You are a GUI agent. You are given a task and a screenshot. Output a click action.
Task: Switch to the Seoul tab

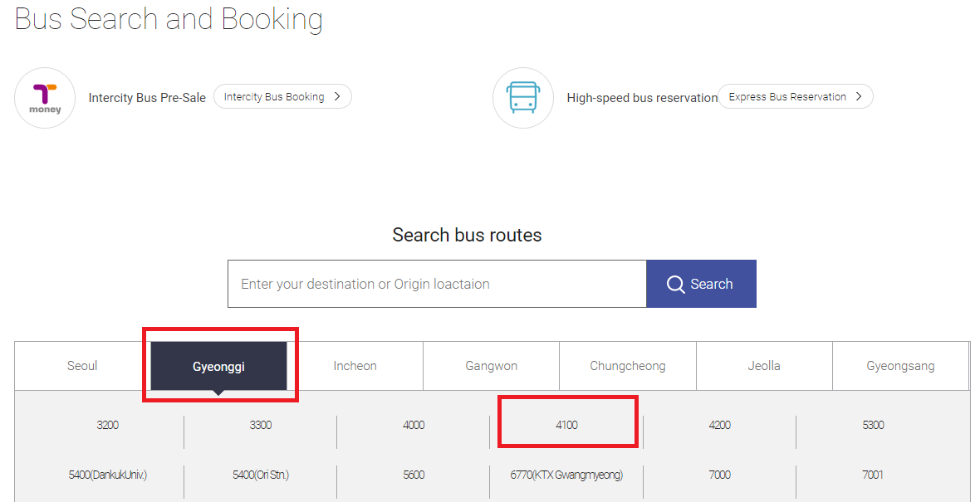tap(82, 366)
